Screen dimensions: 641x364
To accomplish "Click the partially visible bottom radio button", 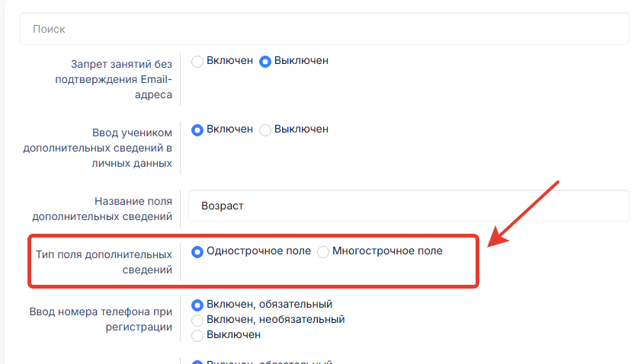I will point(197,362).
